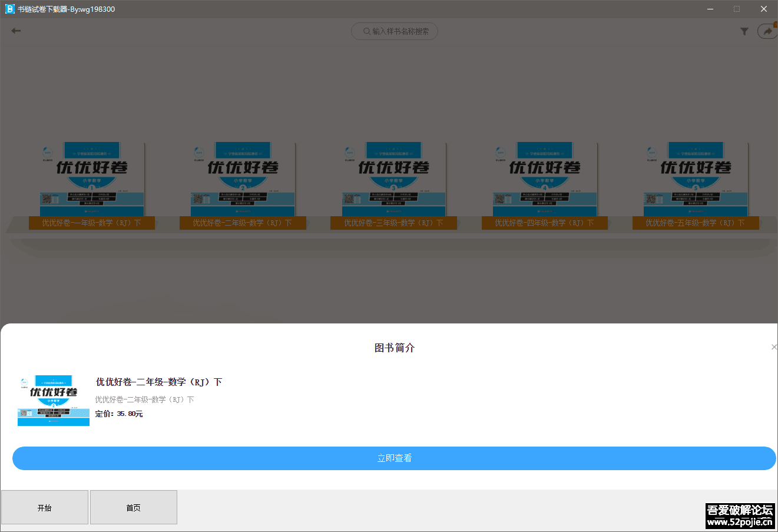Click the back arrow icon
778x532 pixels.
[16, 31]
